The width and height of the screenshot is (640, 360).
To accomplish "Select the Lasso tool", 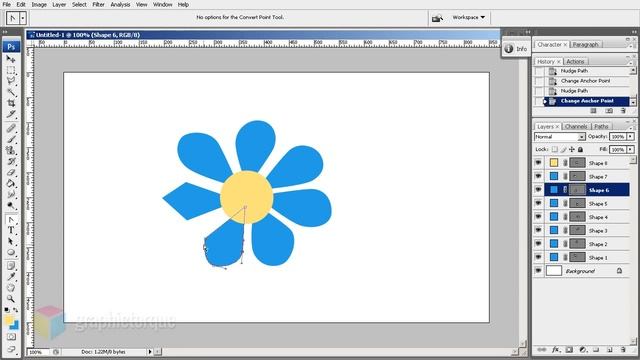I will 11,81.
